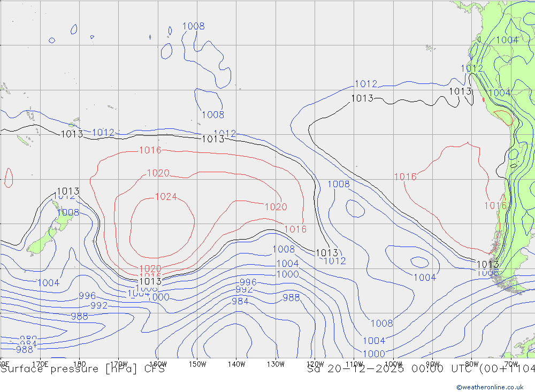
Task: Click the 130W longitude axis label
Action: tap(276, 364)
